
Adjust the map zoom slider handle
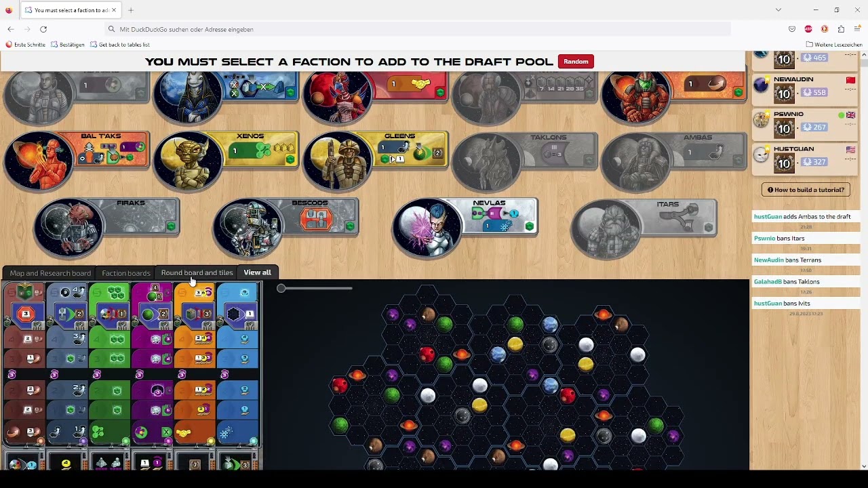coord(281,289)
